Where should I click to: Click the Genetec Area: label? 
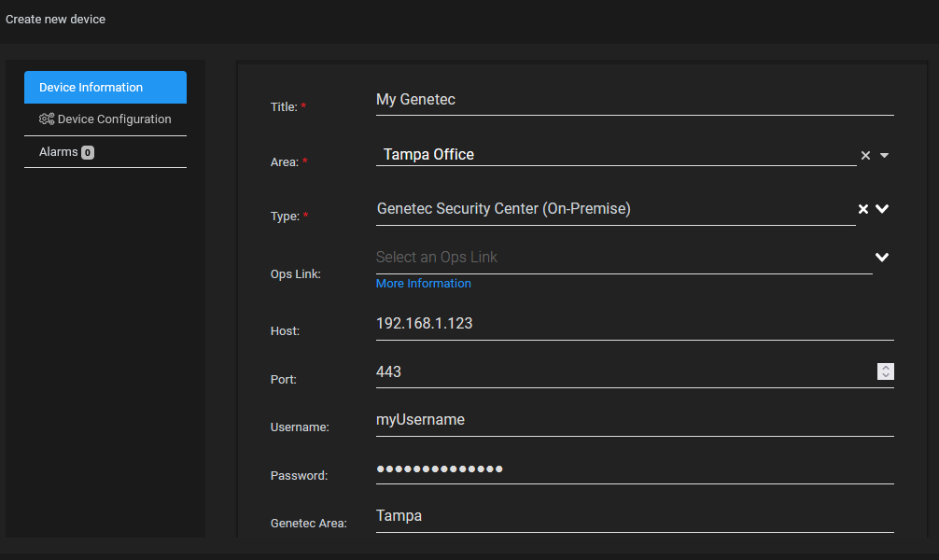pyautogui.click(x=309, y=524)
